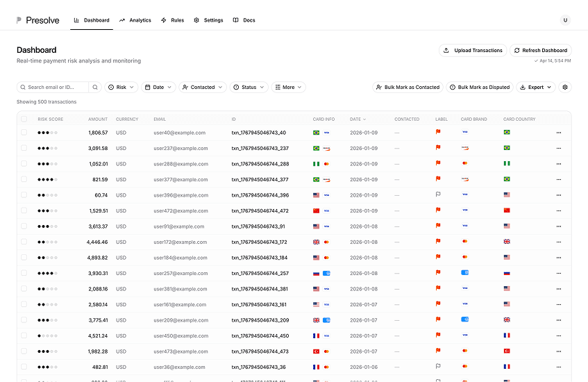This screenshot has width=588, height=382.
Task: Open row actions menu for user172@example.com
Action: (x=559, y=242)
